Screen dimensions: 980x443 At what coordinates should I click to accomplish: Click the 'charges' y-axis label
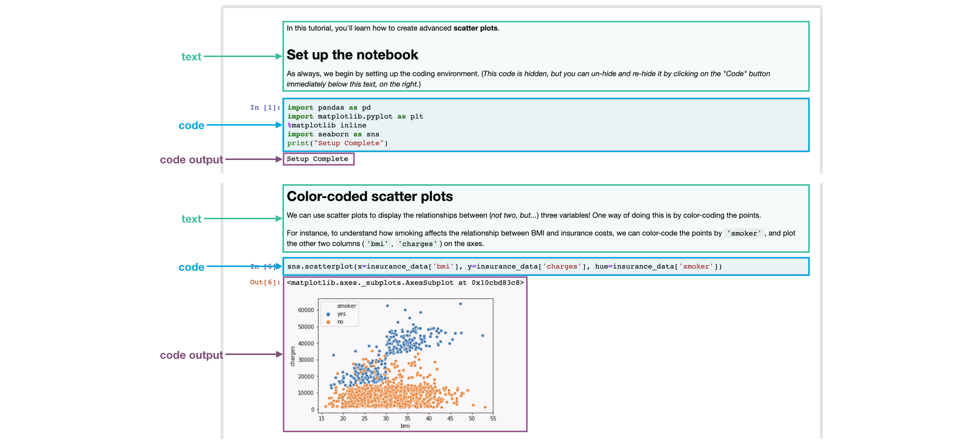(x=293, y=356)
